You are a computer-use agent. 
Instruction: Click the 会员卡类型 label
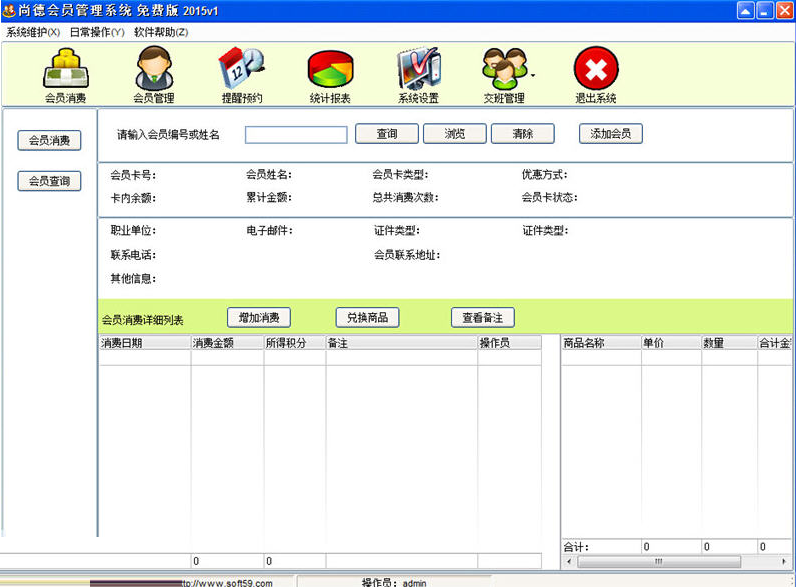point(401,175)
